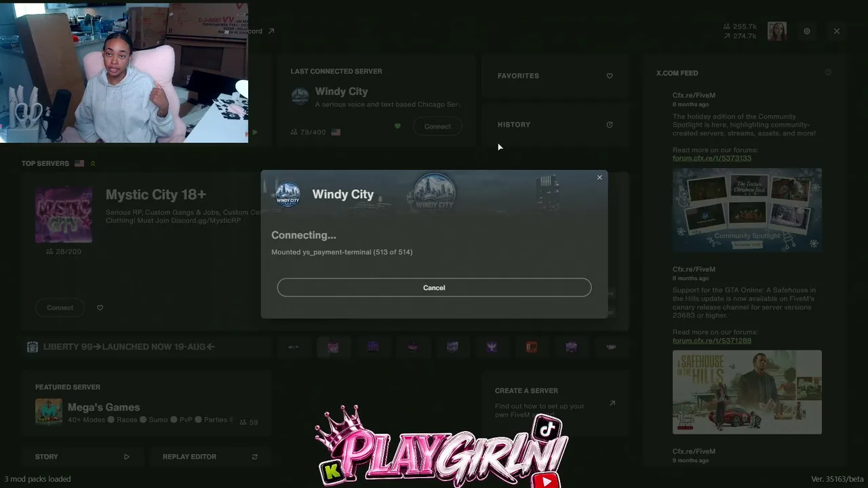868x488 pixels.
Task: Open the Mystic City 18+ thumbnail
Action: pos(64,215)
